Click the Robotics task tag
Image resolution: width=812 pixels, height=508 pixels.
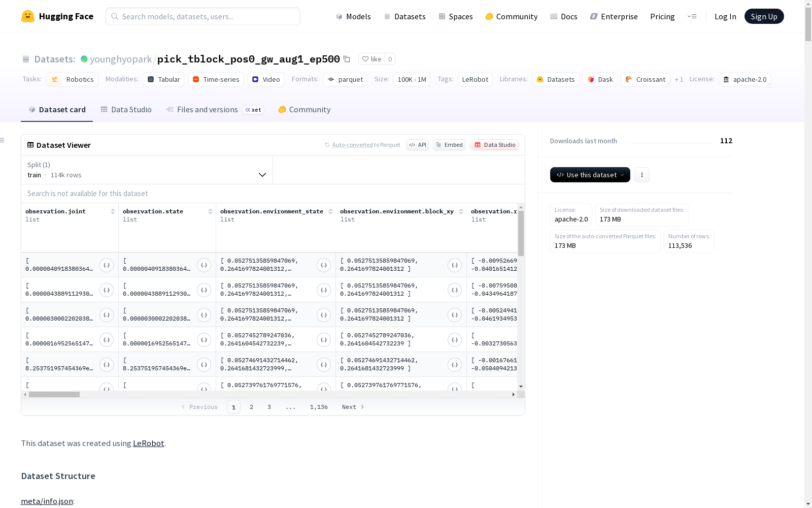tap(72, 79)
